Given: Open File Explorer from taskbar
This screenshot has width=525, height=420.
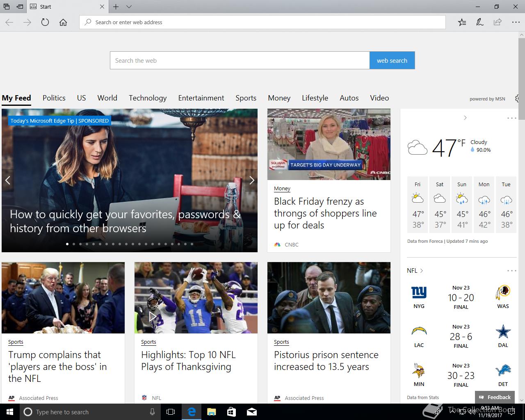Looking at the screenshot, I should (211, 412).
